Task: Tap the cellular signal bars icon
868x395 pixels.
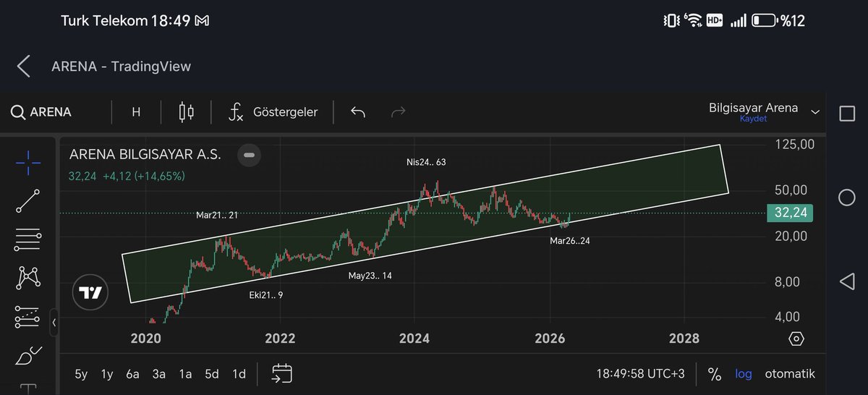Action: [x=738, y=21]
